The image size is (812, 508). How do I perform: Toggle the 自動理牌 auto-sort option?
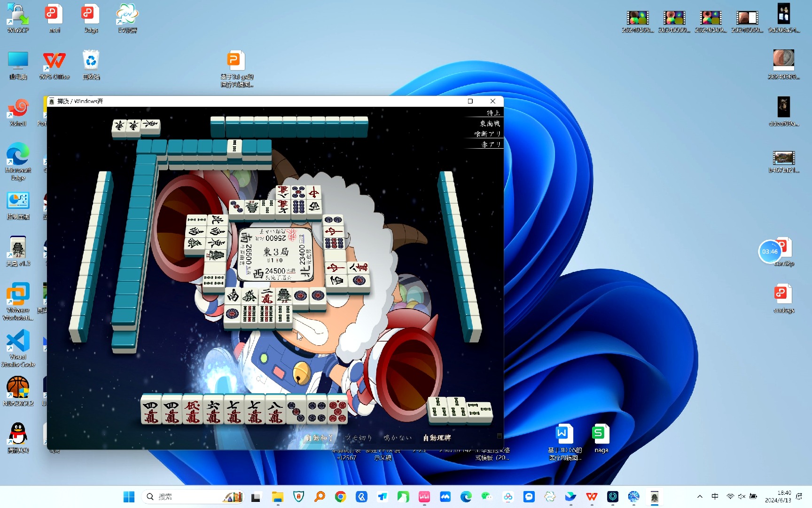coord(437,437)
